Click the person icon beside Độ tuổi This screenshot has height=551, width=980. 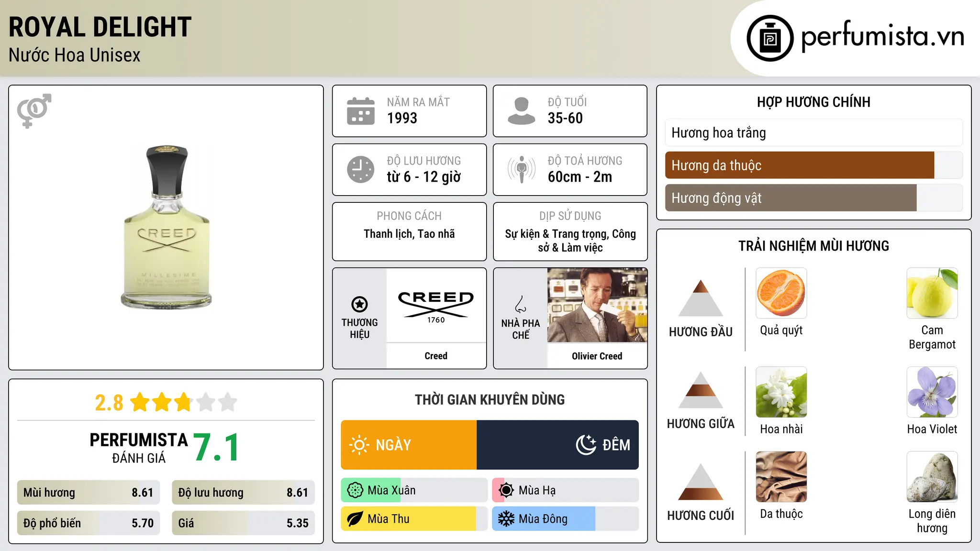(522, 111)
